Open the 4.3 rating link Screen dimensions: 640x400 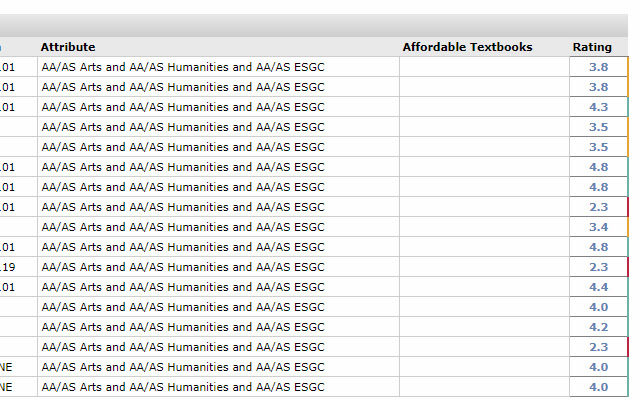(x=599, y=107)
